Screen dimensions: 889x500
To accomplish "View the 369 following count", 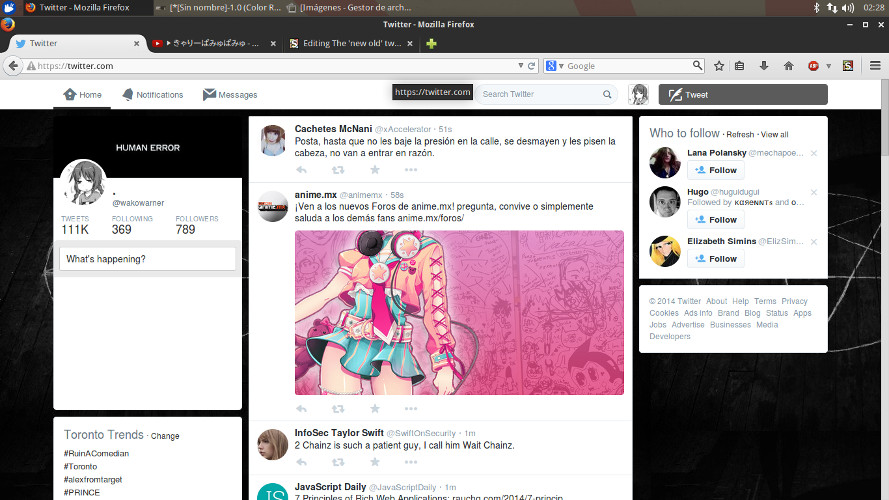I will (132, 225).
